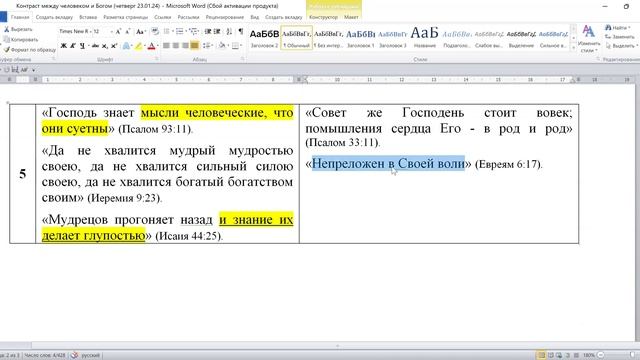640x360 pixels.
Task: Toggle bold (Ж) formatting
Action: click(64, 46)
